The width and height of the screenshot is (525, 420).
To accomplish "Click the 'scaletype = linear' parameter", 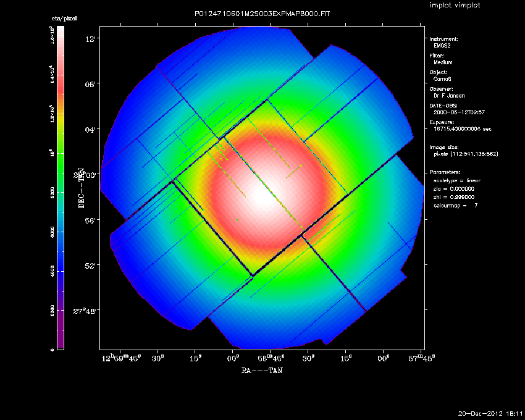I will [x=456, y=180].
